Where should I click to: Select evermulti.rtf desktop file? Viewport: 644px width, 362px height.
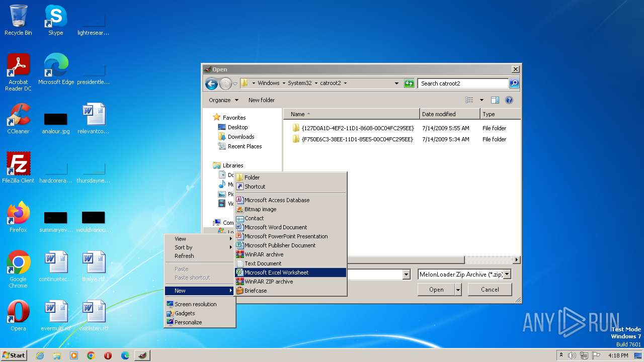[56, 316]
